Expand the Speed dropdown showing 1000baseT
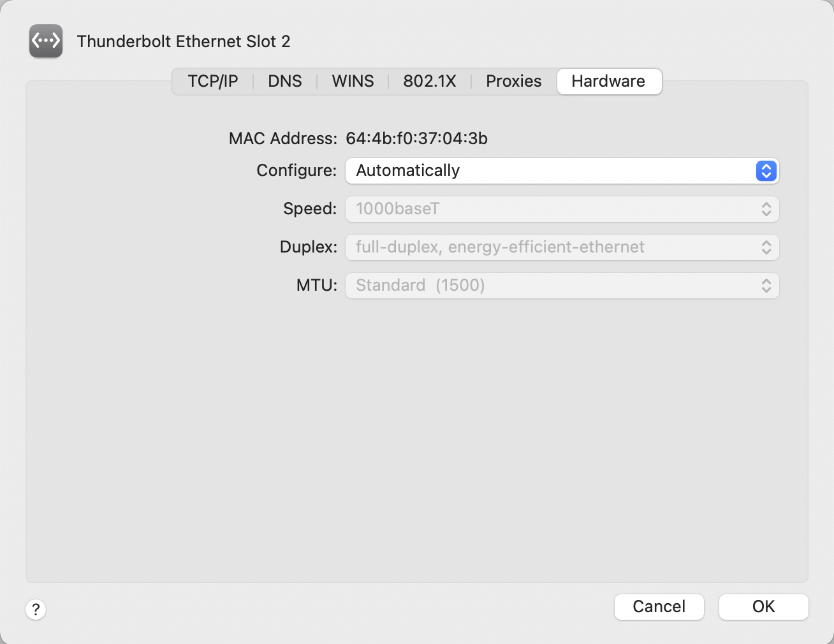The image size is (834, 644). pyautogui.click(x=562, y=209)
